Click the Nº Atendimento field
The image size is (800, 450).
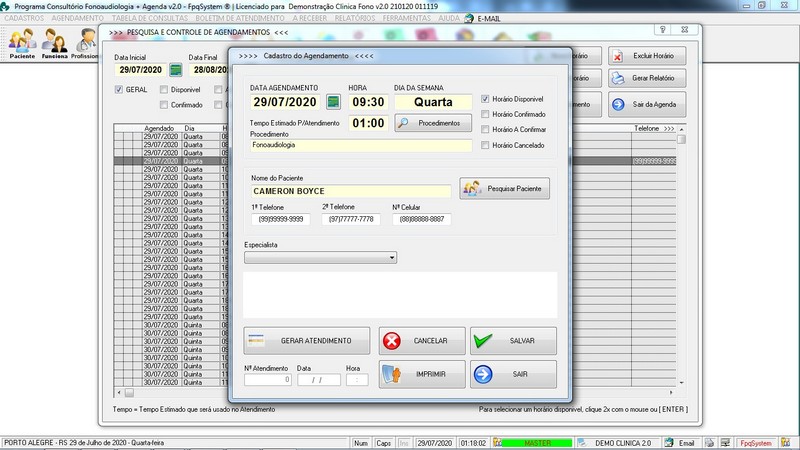268,380
